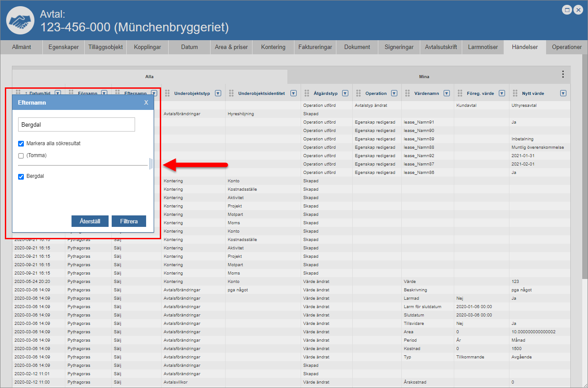Screen dimensions: 588x388
Task: Click drag handle icon of Nytt värde column
Action: 515,93
